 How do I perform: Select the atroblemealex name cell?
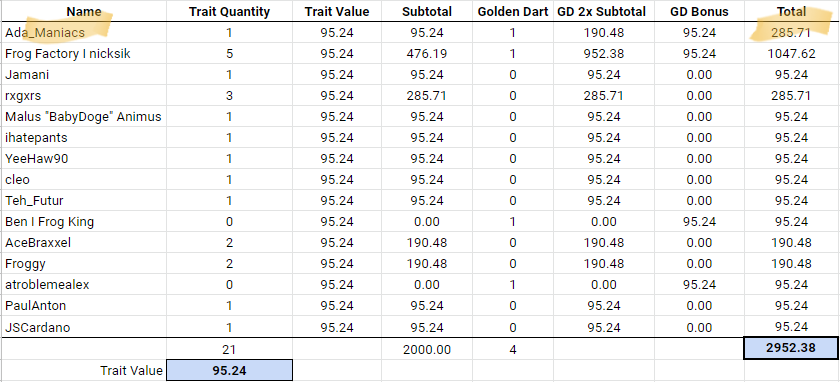84,284
